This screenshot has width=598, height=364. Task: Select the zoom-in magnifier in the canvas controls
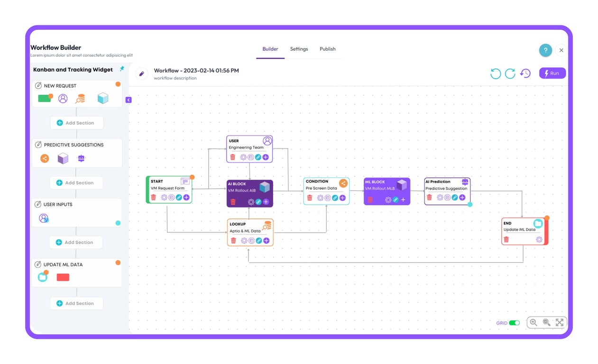534,322
